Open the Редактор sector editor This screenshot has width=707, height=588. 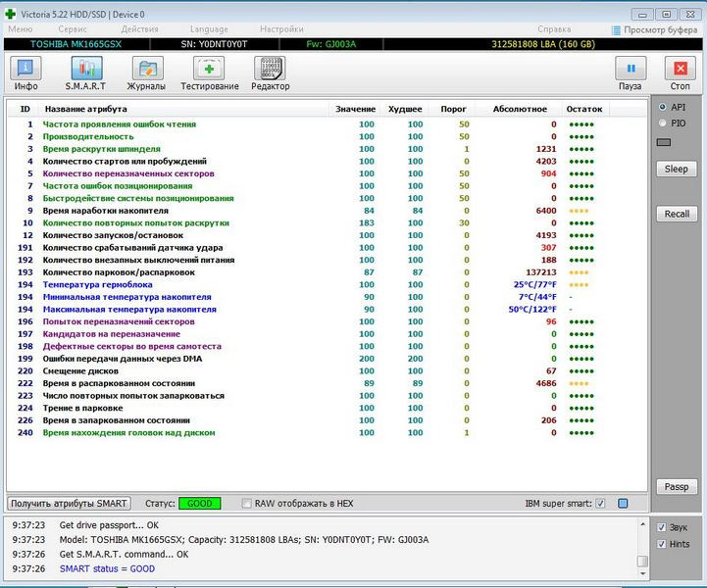pyautogui.click(x=270, y=73)
